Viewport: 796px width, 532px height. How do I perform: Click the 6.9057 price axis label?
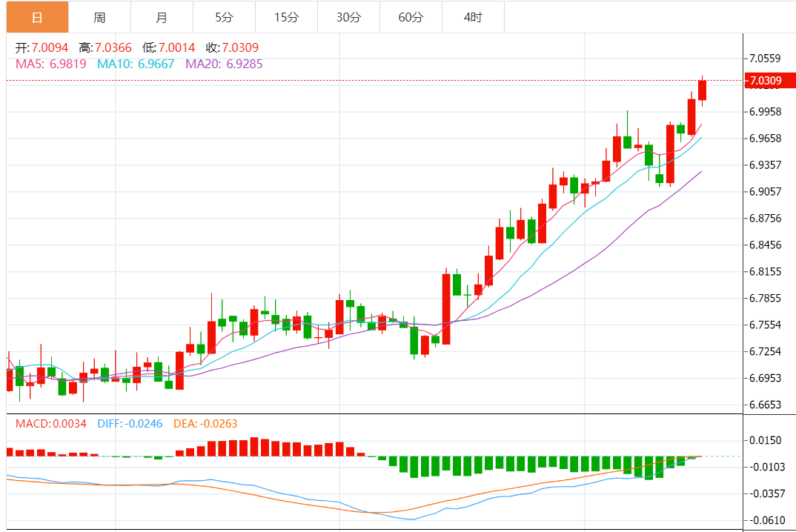pos(765,192)
